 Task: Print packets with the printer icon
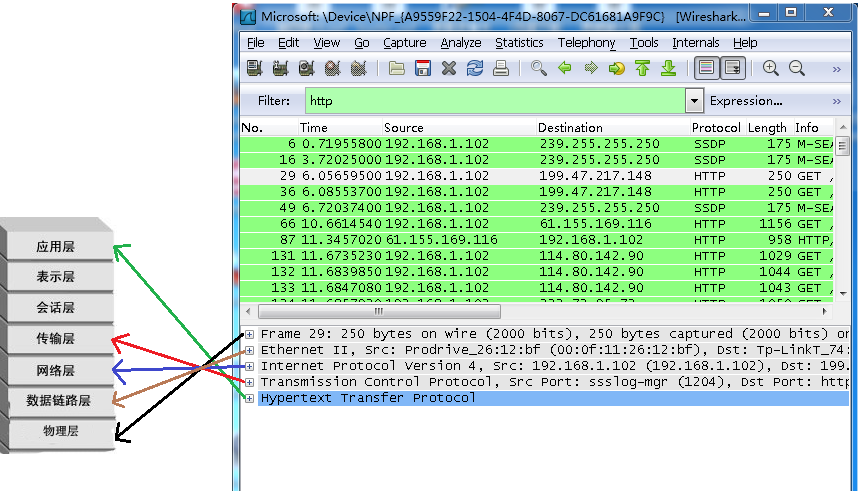click(x=501, y=68)
